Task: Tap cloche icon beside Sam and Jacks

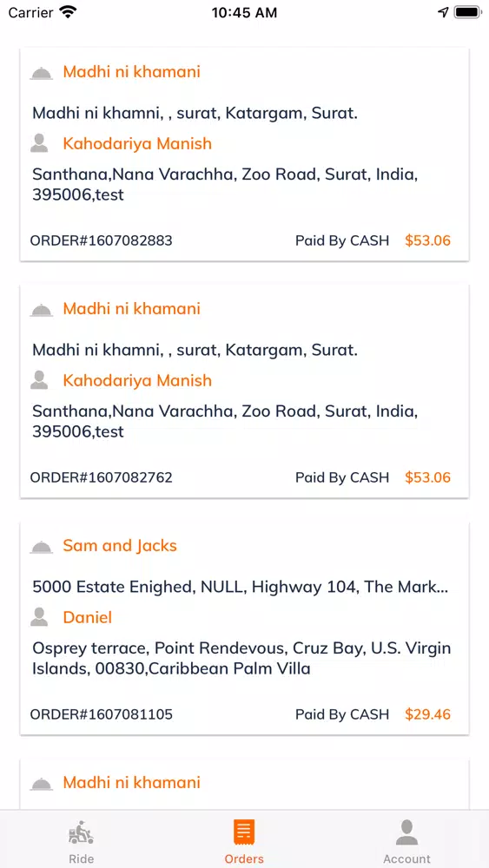Action: tap(41, 547)
